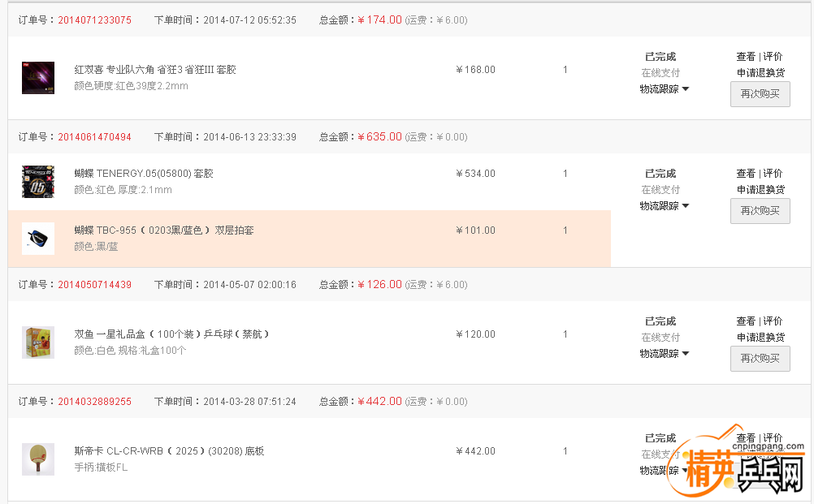
Task: Click the Tenergy 05 rubber thumbnail
Action: [38, 182]
